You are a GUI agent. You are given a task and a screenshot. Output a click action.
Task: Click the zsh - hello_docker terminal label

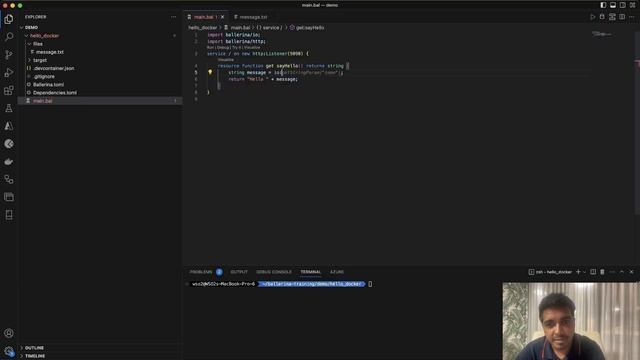(x=550, y=272)
